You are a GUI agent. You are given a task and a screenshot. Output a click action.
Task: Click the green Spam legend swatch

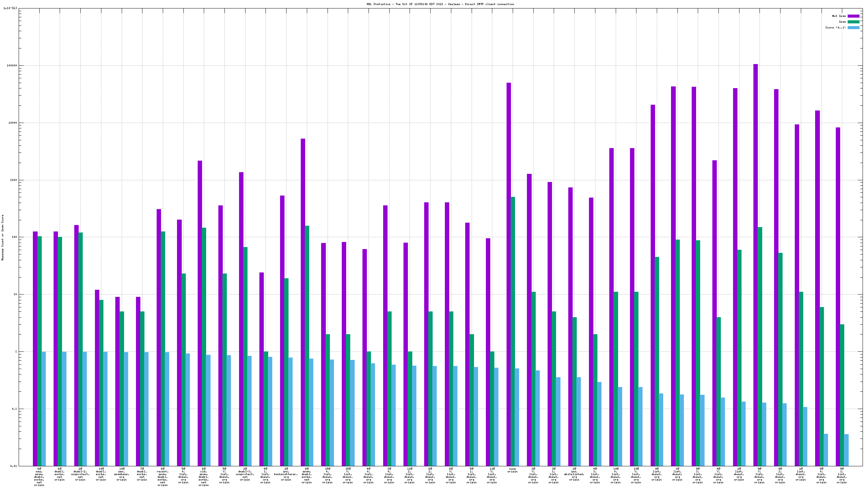click(853, 22)
